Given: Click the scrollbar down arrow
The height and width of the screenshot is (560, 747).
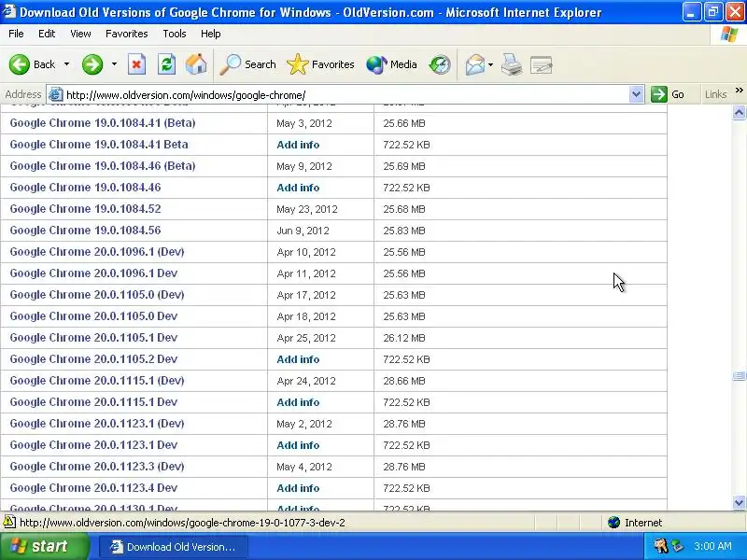Looking at the screenshot, I should click(x=739, y=502).
